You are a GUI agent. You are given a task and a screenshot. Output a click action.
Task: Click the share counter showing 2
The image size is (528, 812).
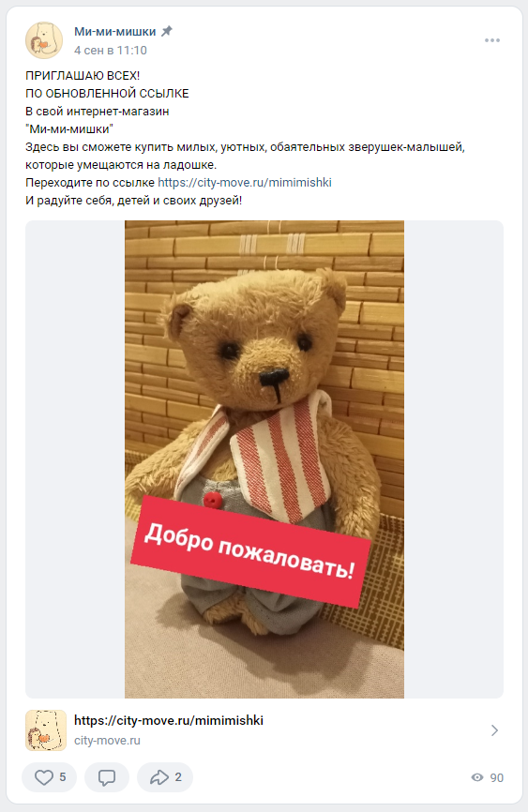point(178,777)
